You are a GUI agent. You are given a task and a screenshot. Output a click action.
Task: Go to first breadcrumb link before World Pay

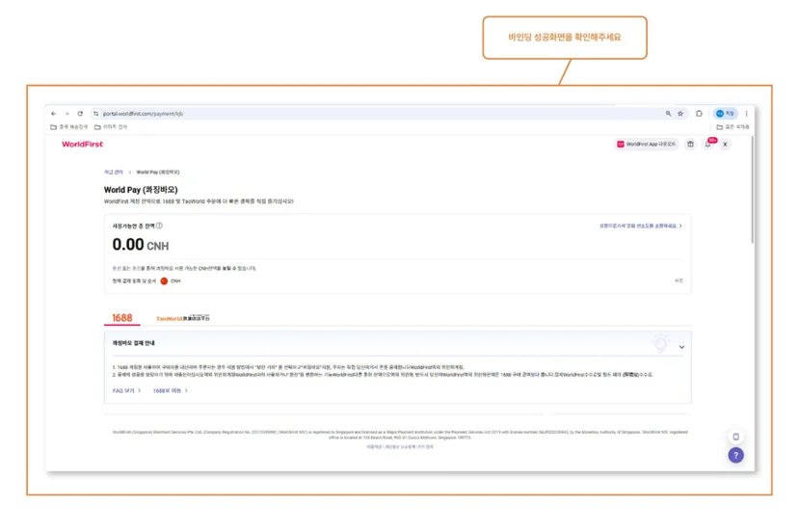[114, 173]
